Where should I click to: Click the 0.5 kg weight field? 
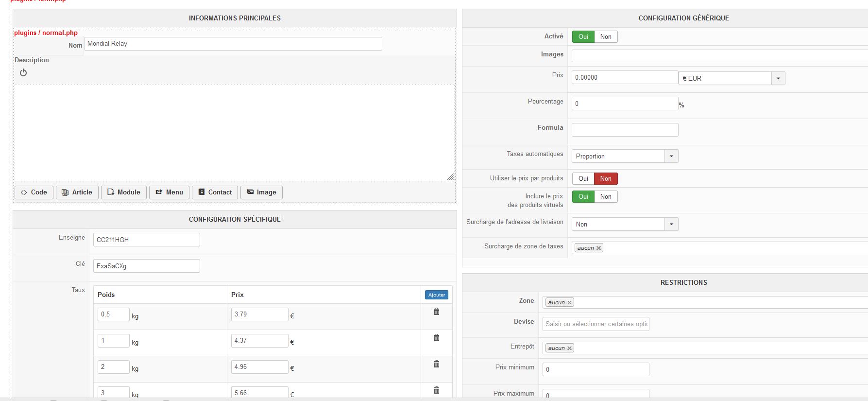(x=114, y=314)
